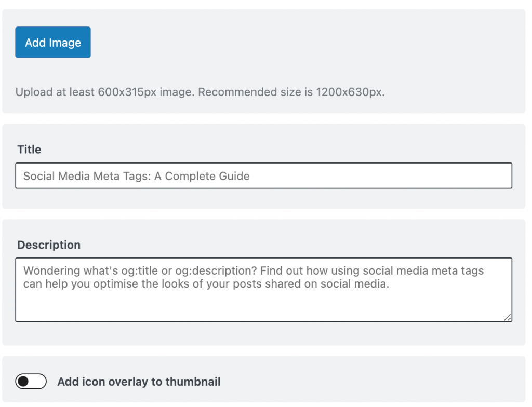Click the Title field label

pyautogui.click(x=29, y=150)
